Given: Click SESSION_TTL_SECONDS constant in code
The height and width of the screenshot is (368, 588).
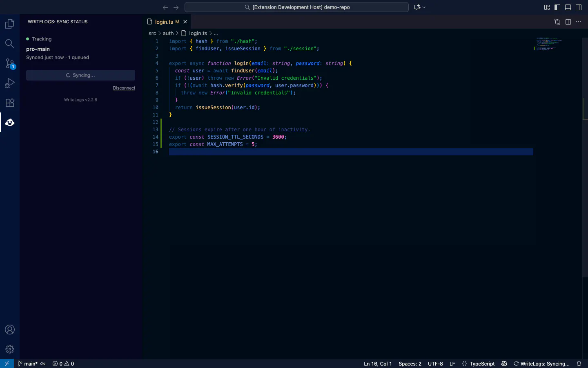Looking at the screenshot, I should 235,137.
